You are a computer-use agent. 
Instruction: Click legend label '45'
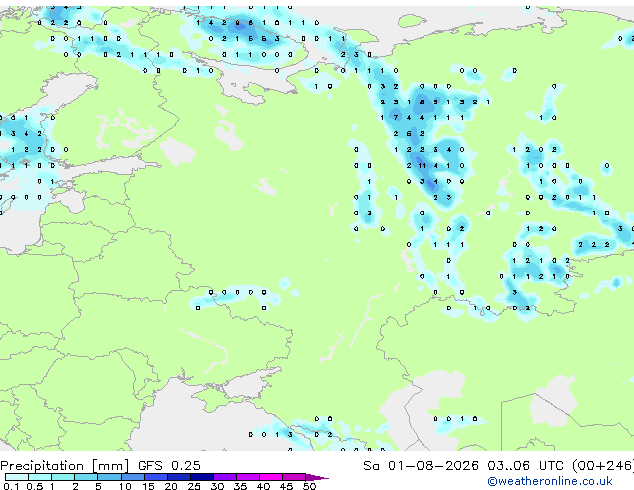pos(286,486)
